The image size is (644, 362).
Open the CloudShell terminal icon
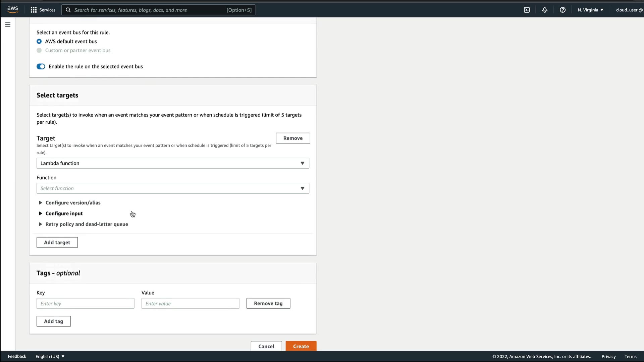tap(527, 10)
